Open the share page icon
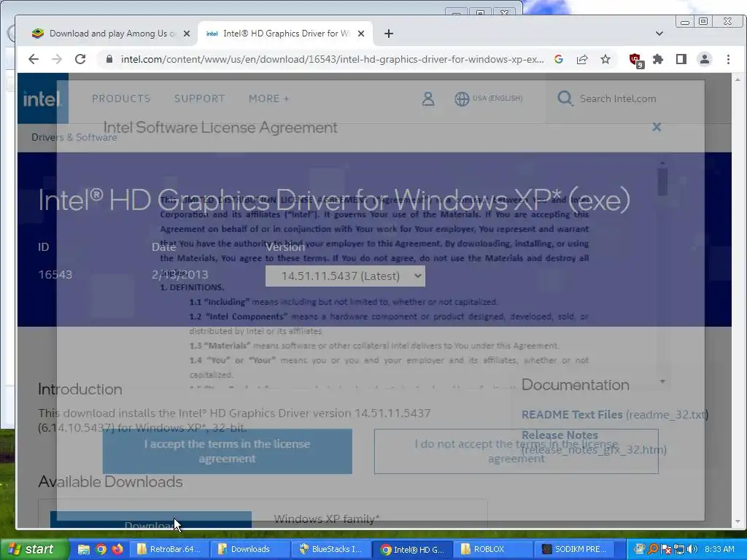747x560 pixels. coord(581,59)
